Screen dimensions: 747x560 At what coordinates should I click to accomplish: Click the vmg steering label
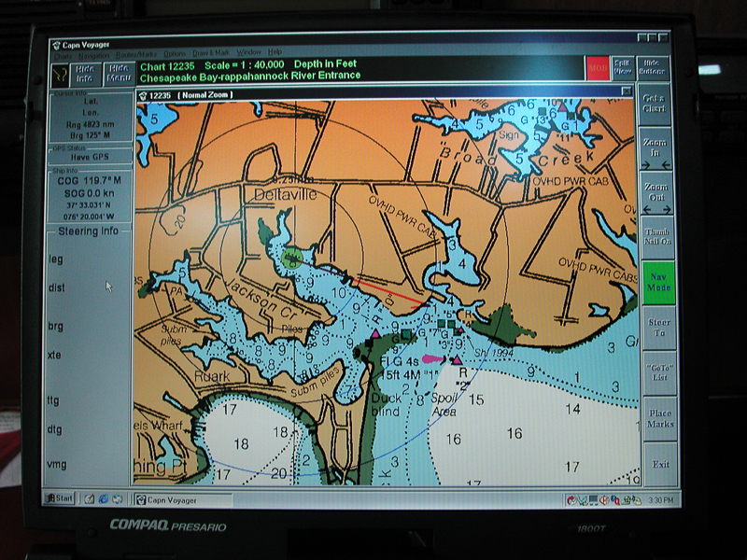[x=57, y=464]
